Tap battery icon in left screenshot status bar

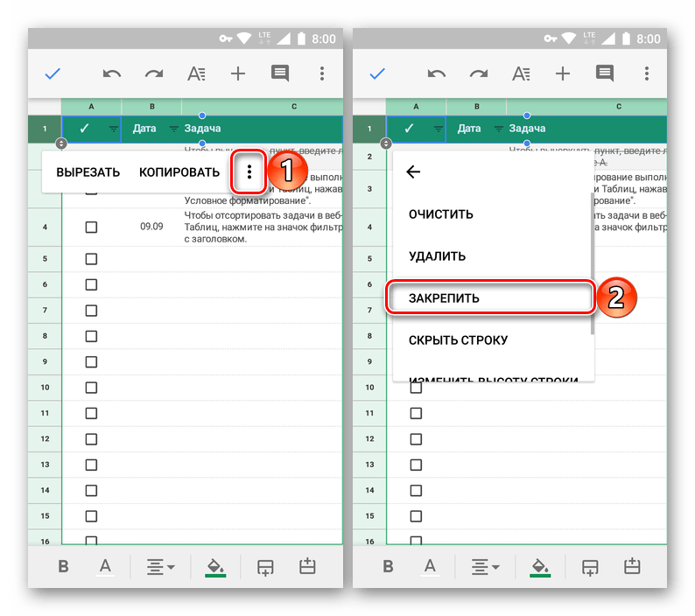coord(301,39)
